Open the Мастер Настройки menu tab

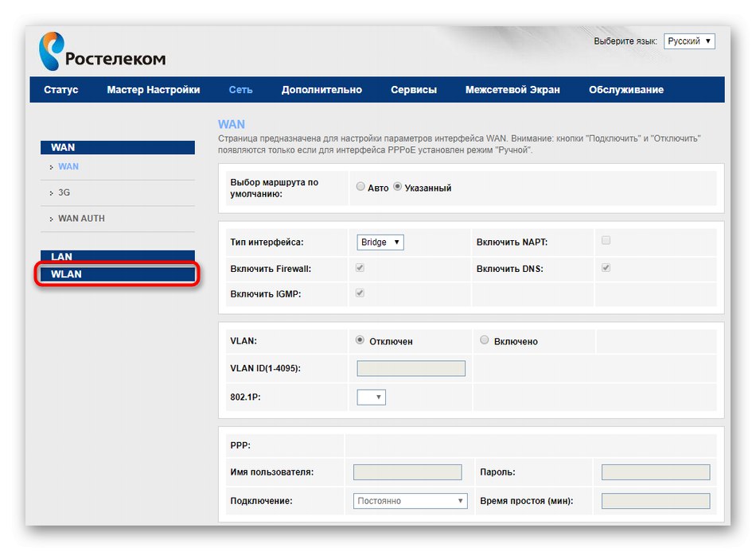coord(154,90)
